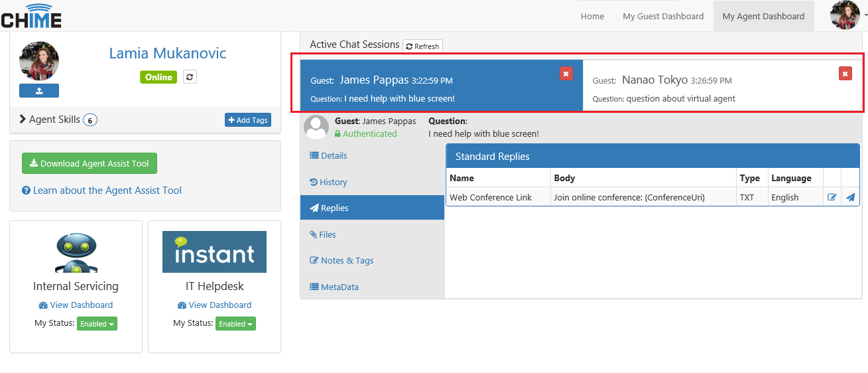Refresh agent online status icon

coord(190,77)
